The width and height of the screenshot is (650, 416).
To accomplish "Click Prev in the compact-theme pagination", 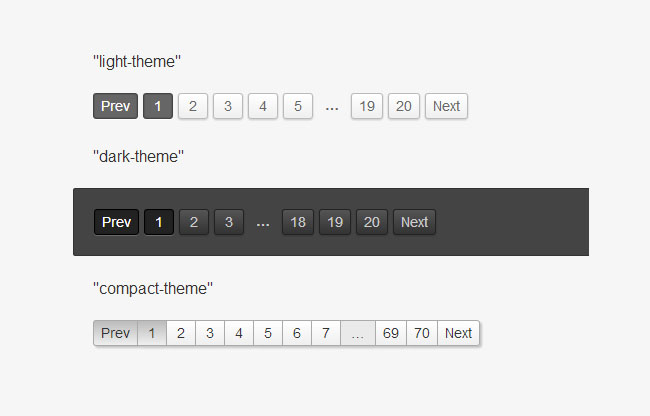I will point(115,333).
